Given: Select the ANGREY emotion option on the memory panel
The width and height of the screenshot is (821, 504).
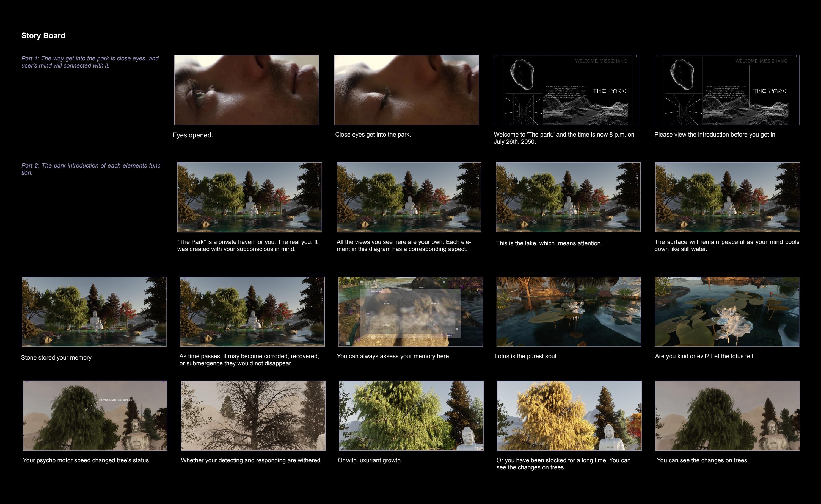Looking at the screenshot, I should 435,304.
